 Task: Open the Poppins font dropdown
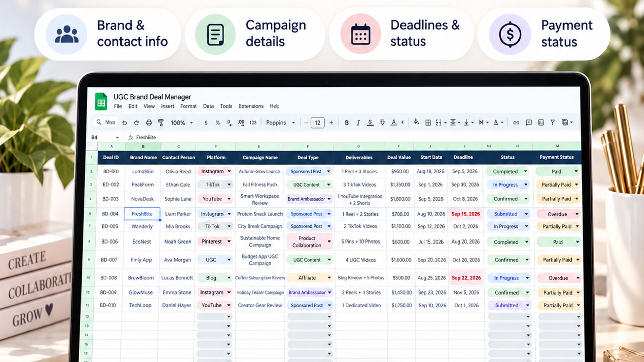point(280,123)
